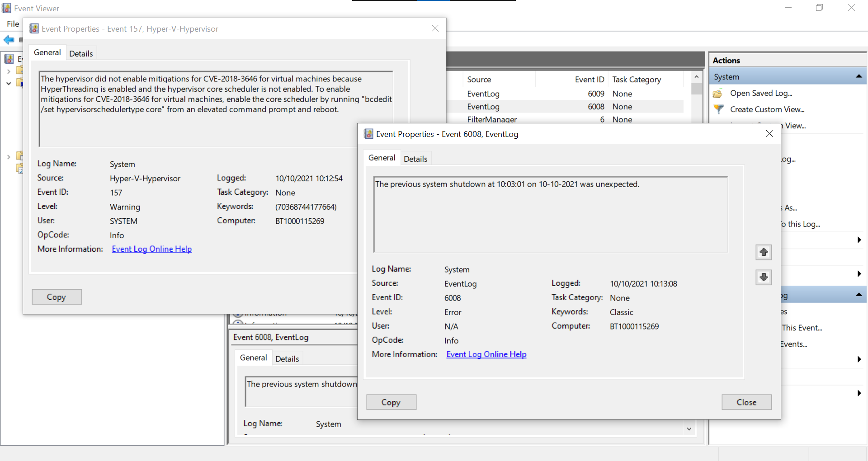
Task: Collapse the expanded tree node chevron
Action: pos(8,83)
